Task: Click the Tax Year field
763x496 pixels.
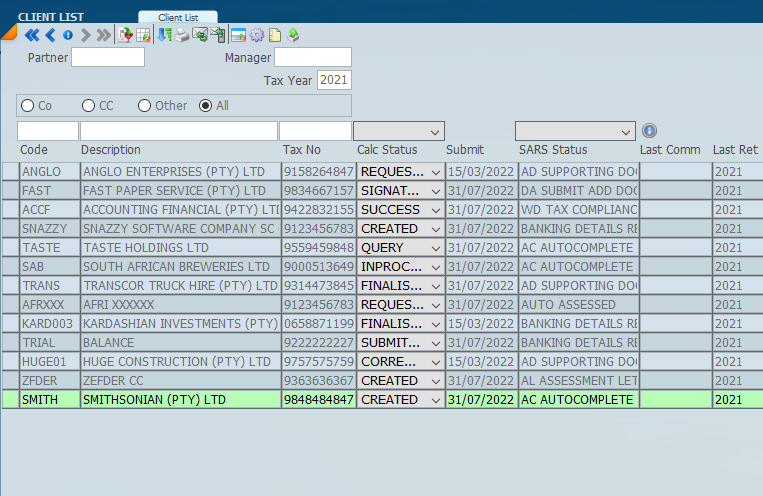Action: (x=334, y=80)
